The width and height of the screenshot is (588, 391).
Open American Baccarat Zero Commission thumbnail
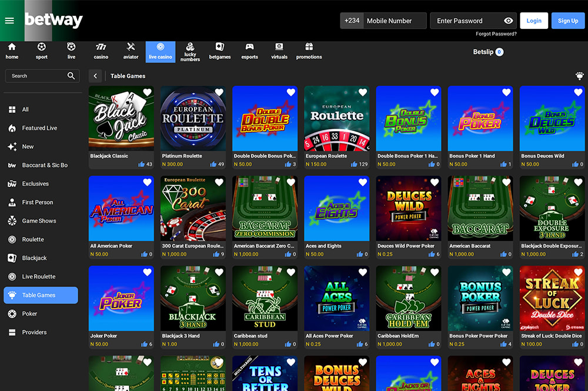click(265, 208)
